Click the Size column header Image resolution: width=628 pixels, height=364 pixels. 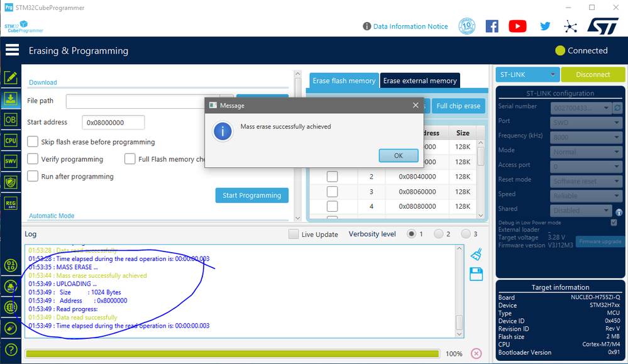coord(463,133)
